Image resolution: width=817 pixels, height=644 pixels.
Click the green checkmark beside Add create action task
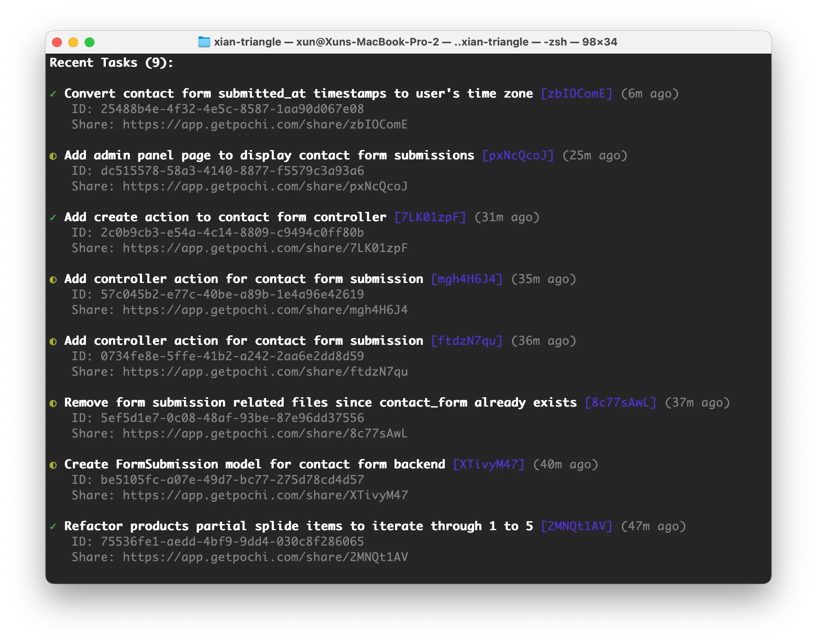(x=53, y=218)
